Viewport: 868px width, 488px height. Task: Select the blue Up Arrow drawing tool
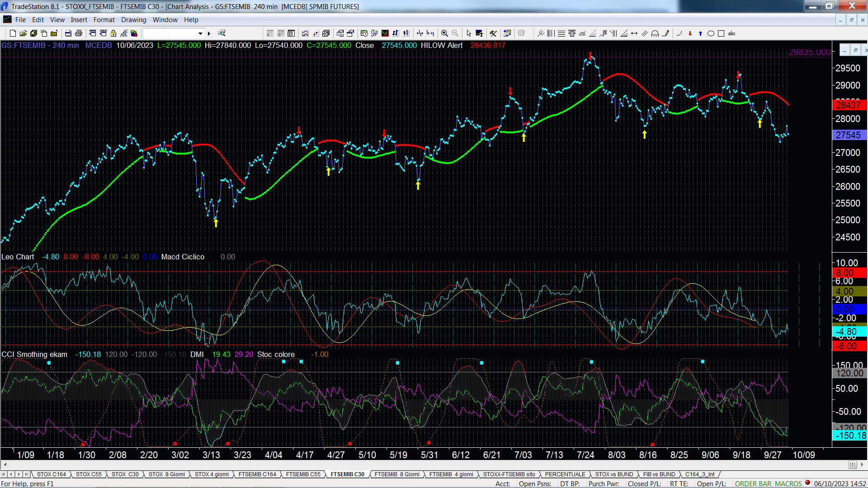[x=700, y=33]
